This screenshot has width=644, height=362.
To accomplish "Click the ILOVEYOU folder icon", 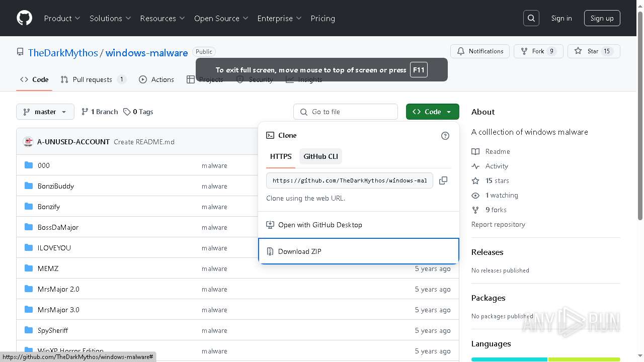I will 29,248.
